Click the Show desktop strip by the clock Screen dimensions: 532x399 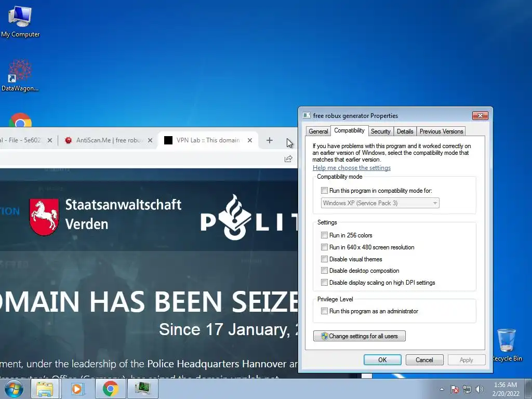pos(528,389)
